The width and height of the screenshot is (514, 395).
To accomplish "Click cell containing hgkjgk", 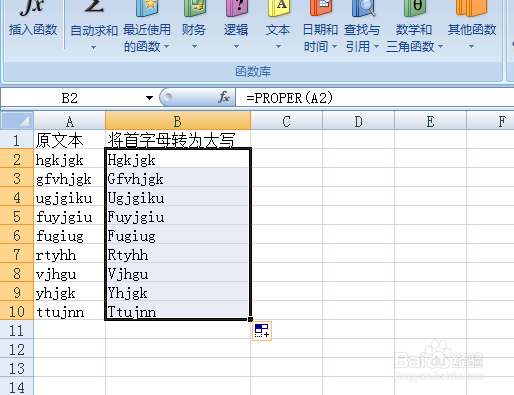I will [69, 159].
